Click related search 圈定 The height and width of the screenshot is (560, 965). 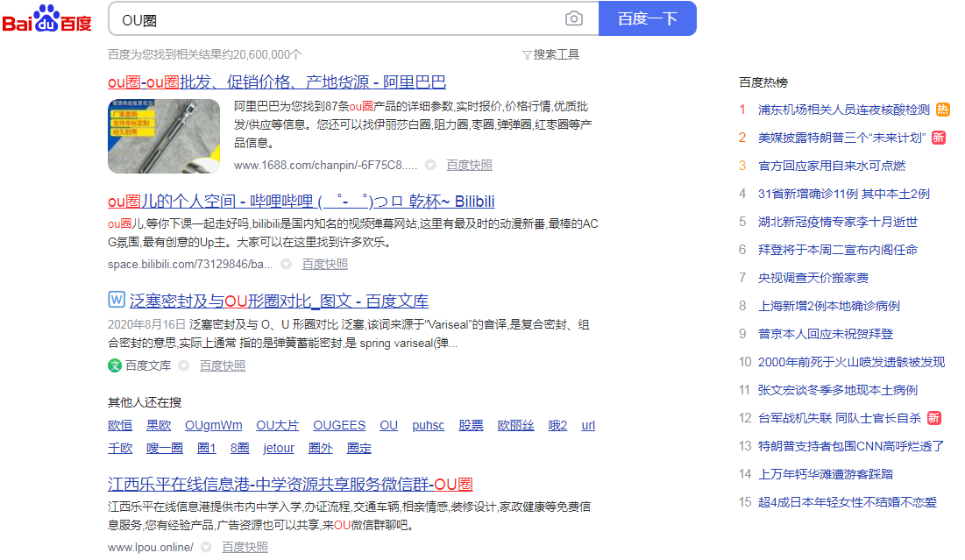pyautogui.click(x=359, y=448)
